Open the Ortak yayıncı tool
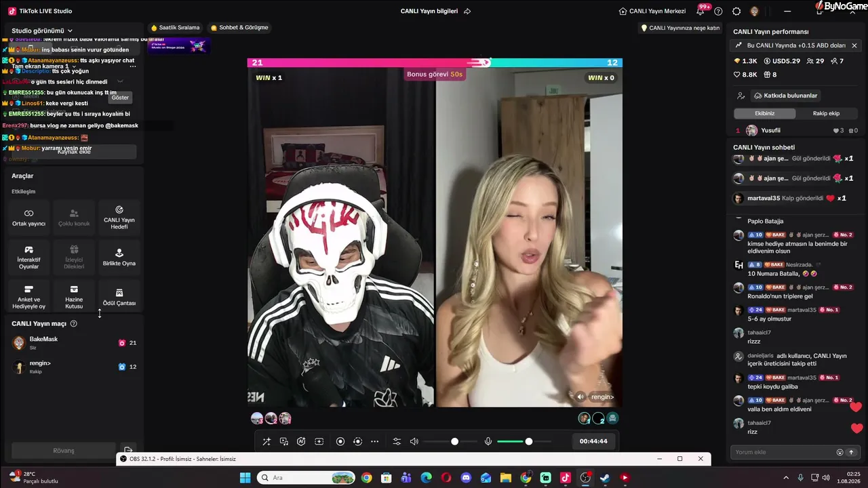The height and width of the screenshot is (488, 868). pos(28,218)
